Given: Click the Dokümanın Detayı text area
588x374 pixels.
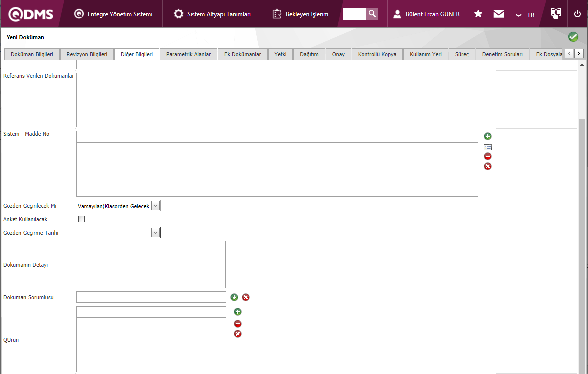Looking at the screenshot, I should coord(151,264).
